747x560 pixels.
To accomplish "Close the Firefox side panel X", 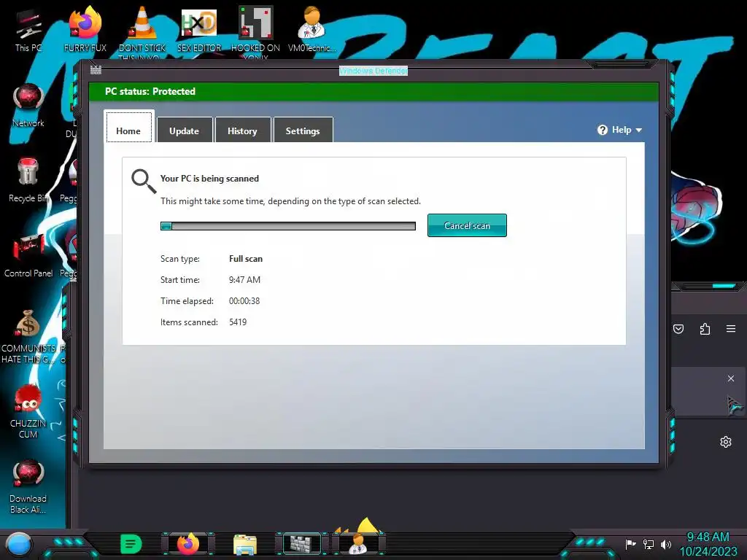I will [731, 378].
